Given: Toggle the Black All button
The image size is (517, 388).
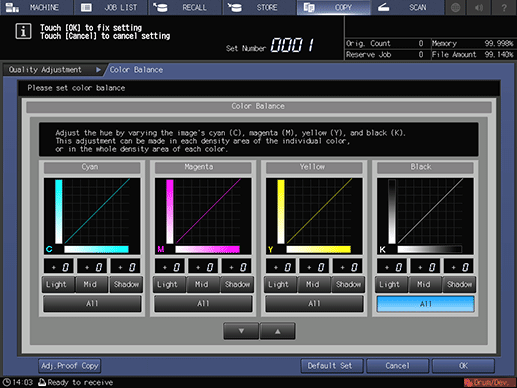Looking at the screenshot, I should (x=425, y=304).
